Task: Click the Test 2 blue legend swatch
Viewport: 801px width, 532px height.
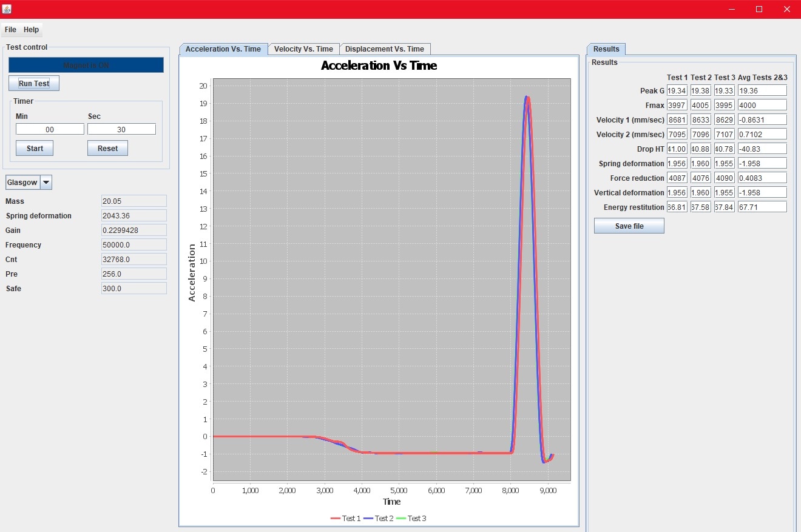Action: (x=368, y=519)
